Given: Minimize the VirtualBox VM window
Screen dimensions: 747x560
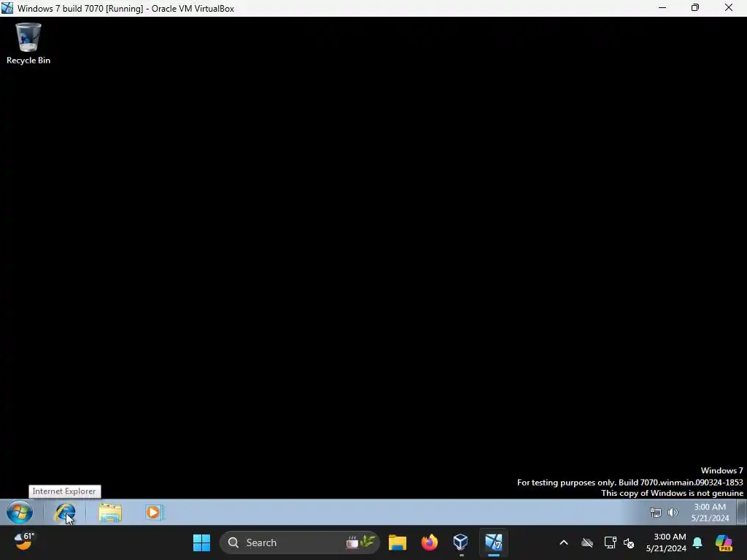Looking at the screenshot, I should [662, 8].
